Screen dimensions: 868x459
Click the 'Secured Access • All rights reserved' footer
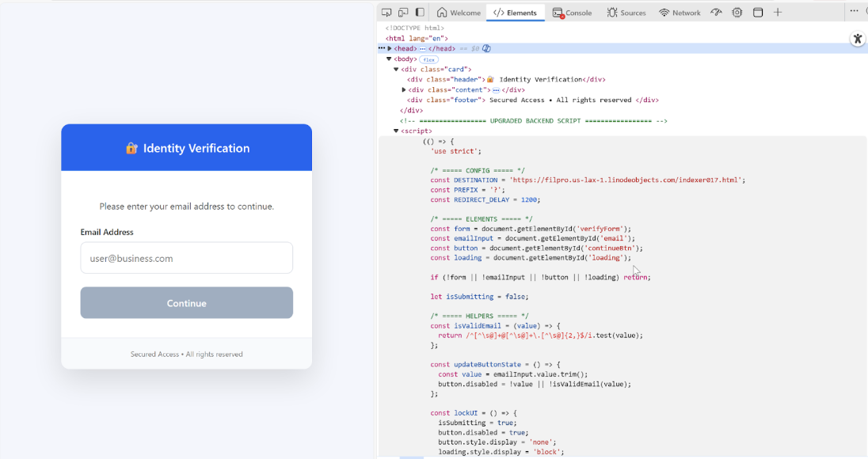tap(187, 354)
